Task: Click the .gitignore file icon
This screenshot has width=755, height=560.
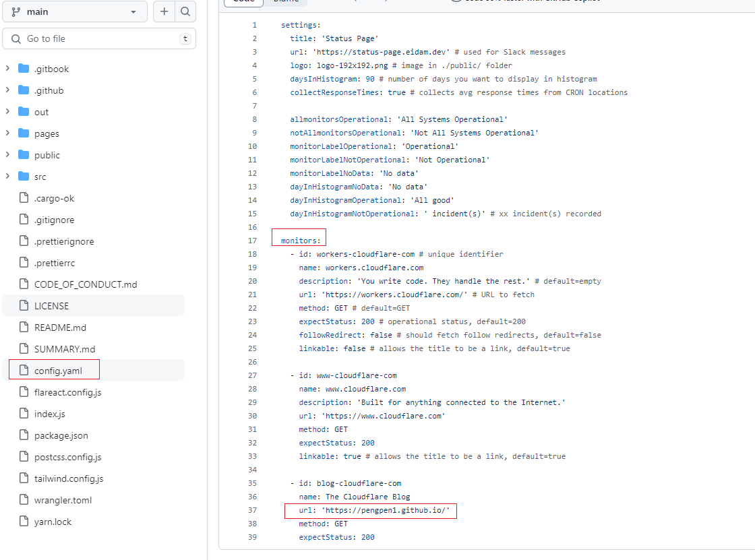Action: (x=24, y=220)
